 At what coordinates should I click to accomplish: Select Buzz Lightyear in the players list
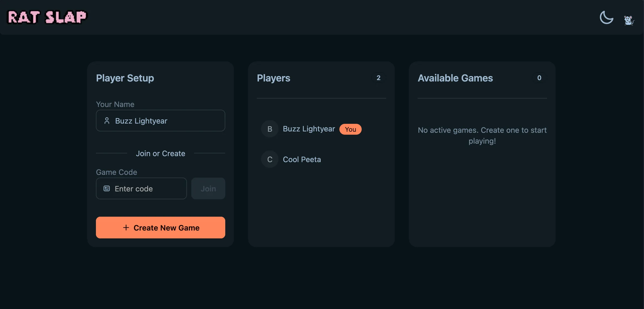pos(309,129)
